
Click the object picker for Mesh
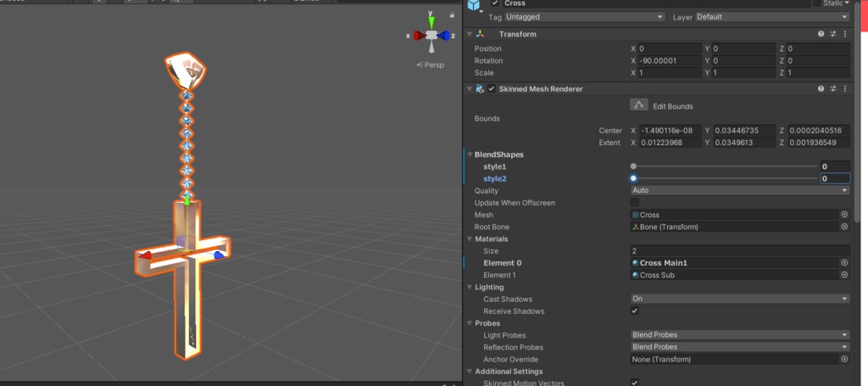tap(844, 215)
